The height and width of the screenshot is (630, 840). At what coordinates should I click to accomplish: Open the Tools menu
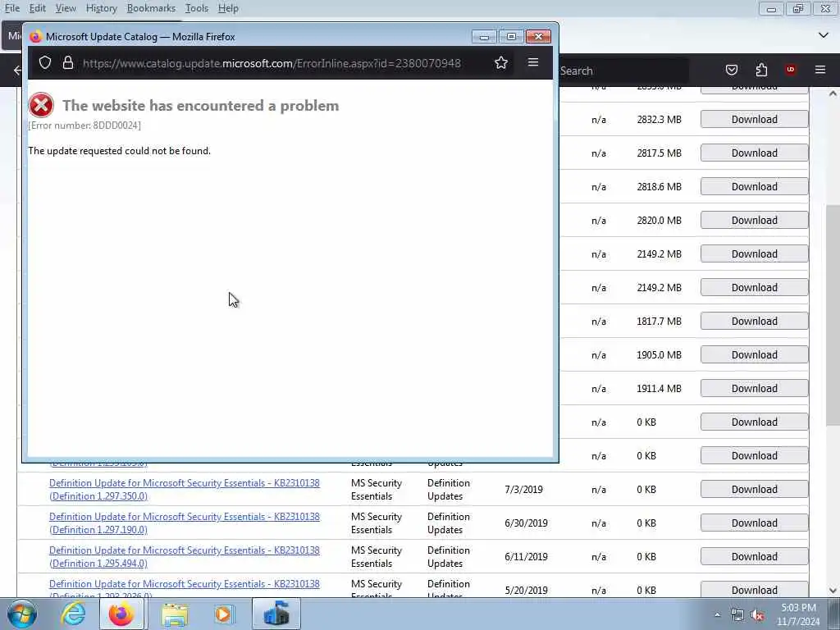point(197,8)
